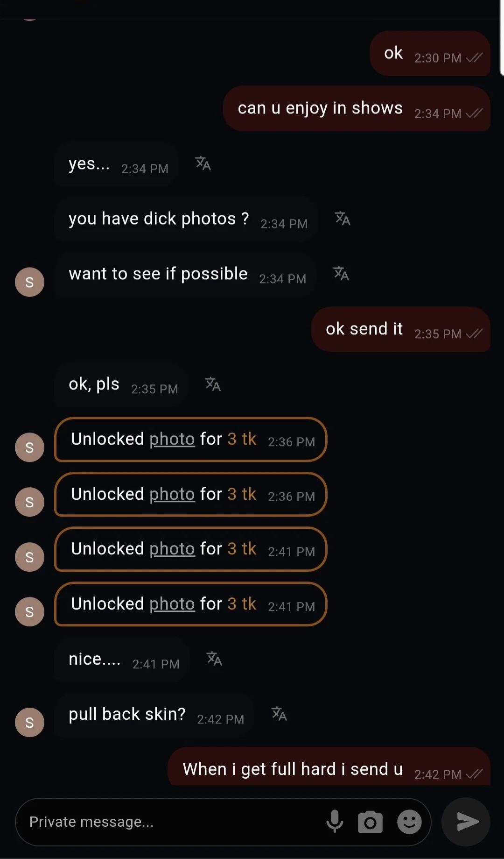Open the emoji picker smiley

pyautogui.click(x=409, y=822)
